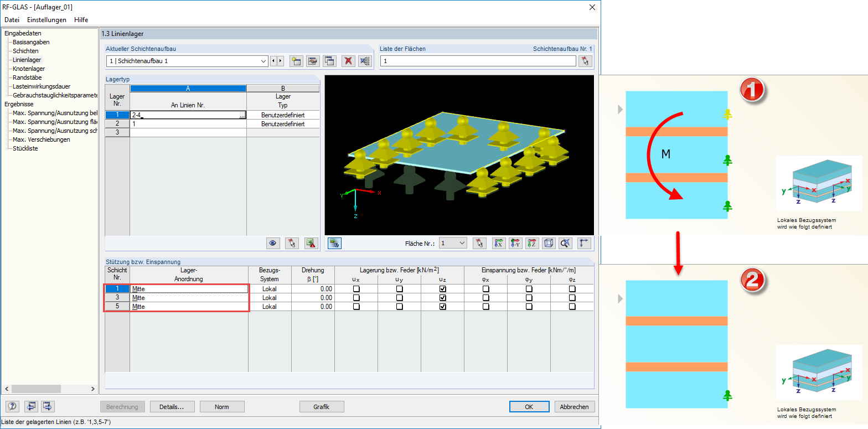Click the Drehung 0.00 cell for Schicht 1
This screenshot has width=868, height=429.
tap(313, 289)
